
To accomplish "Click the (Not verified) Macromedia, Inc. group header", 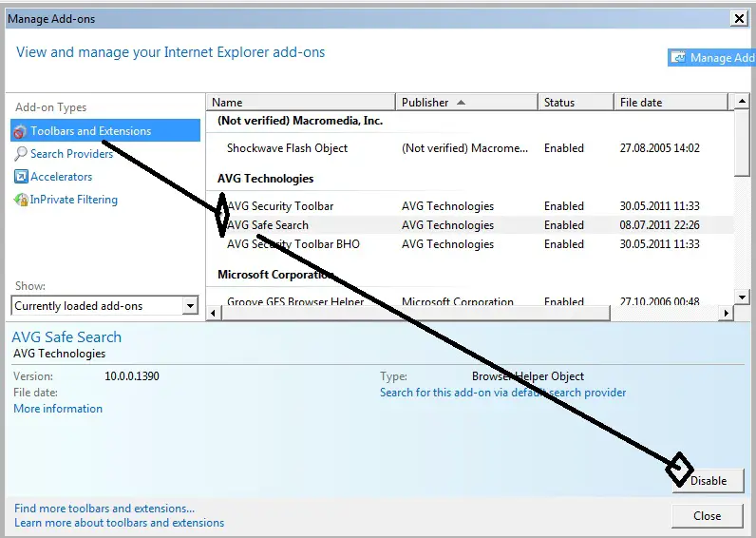I will pos(300,121).
